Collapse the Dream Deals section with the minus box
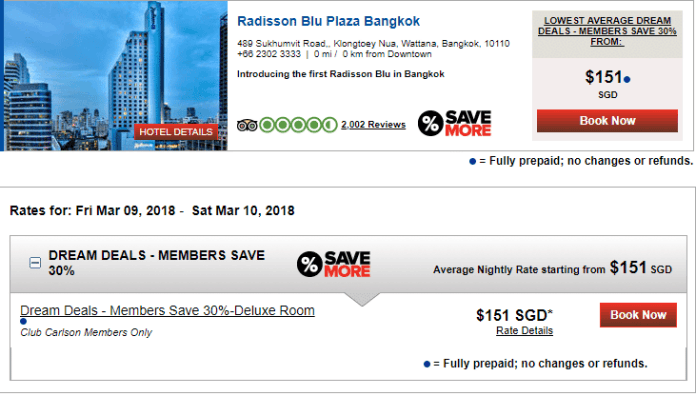 point(35,263)
